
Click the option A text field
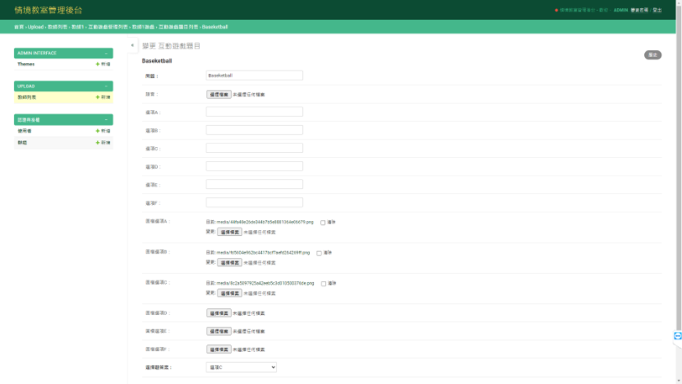[254, 112]
